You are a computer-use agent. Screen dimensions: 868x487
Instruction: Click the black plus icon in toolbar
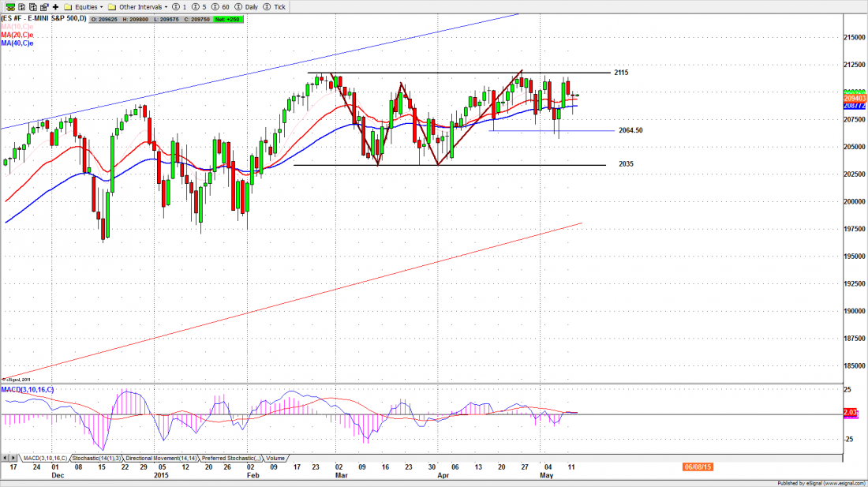click(x=55, y=6)
